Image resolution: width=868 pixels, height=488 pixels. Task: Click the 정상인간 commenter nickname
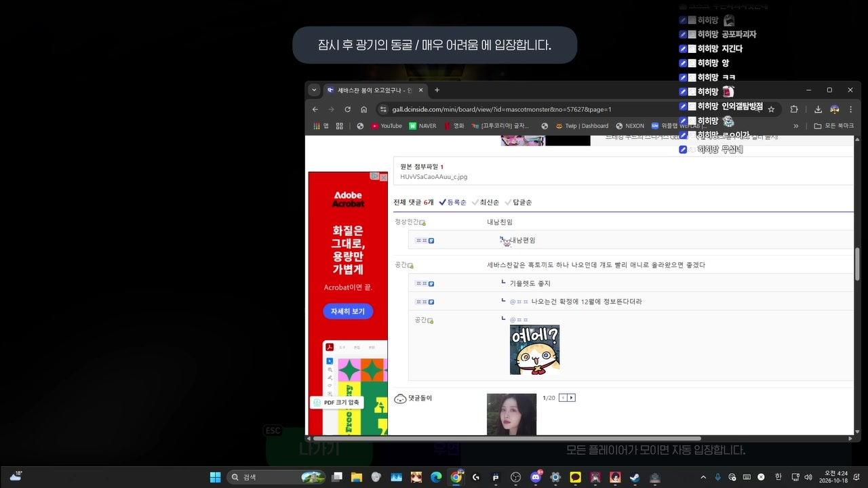[x=407, y=222]
